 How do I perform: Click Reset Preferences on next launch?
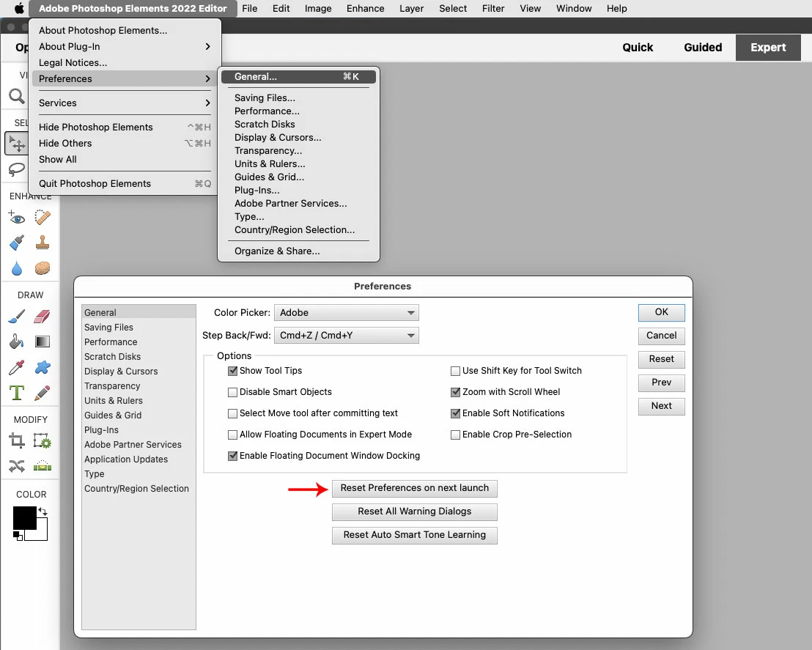(414, 488)
